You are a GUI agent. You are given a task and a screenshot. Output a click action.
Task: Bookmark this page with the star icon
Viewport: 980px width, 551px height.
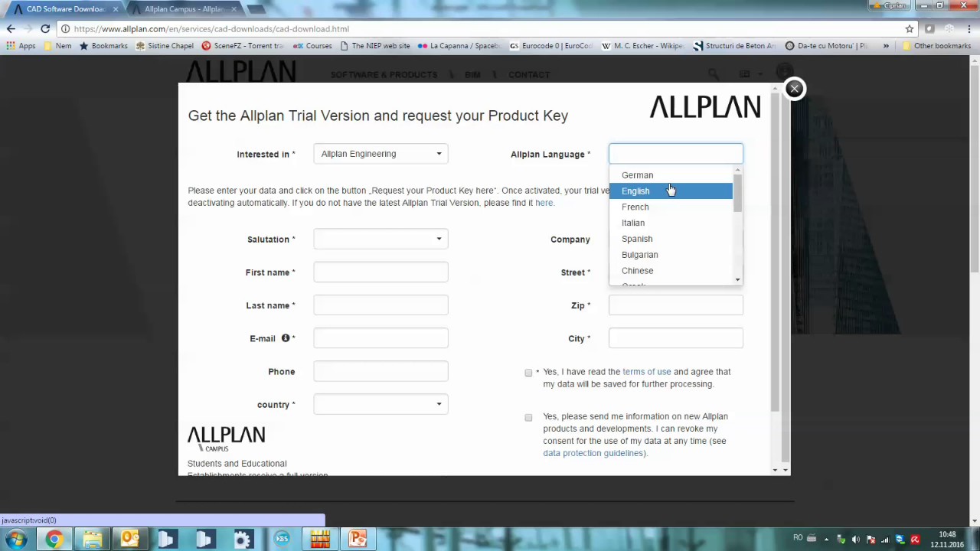910,29
